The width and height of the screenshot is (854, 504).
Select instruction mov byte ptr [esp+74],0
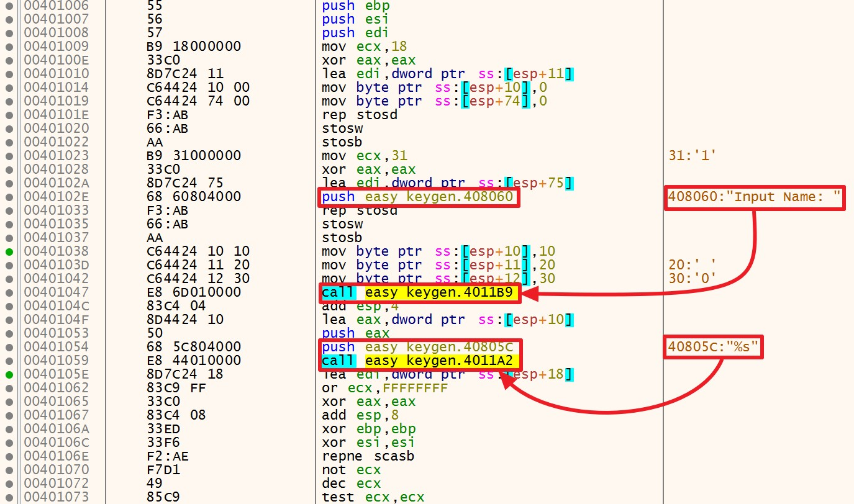point(435,101)
